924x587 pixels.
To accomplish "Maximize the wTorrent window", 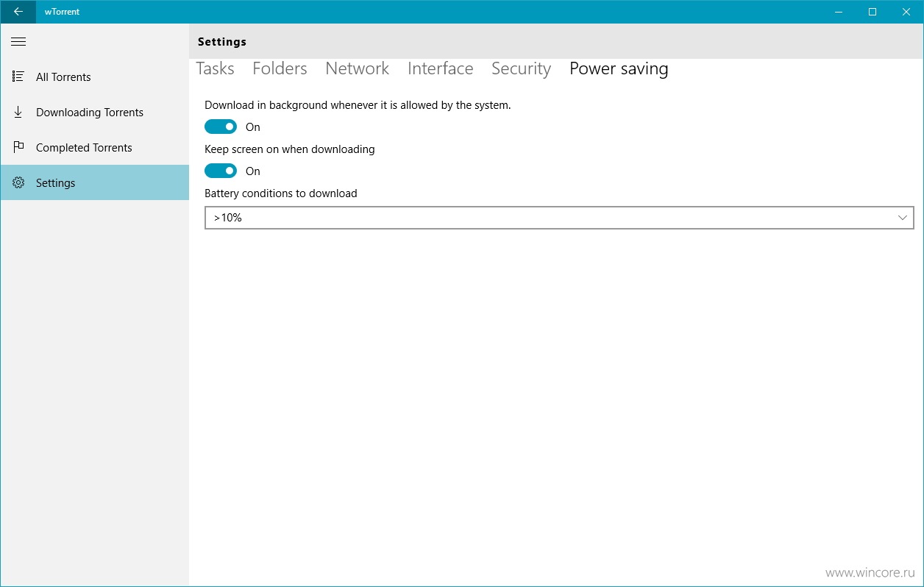I will (873, 12).
